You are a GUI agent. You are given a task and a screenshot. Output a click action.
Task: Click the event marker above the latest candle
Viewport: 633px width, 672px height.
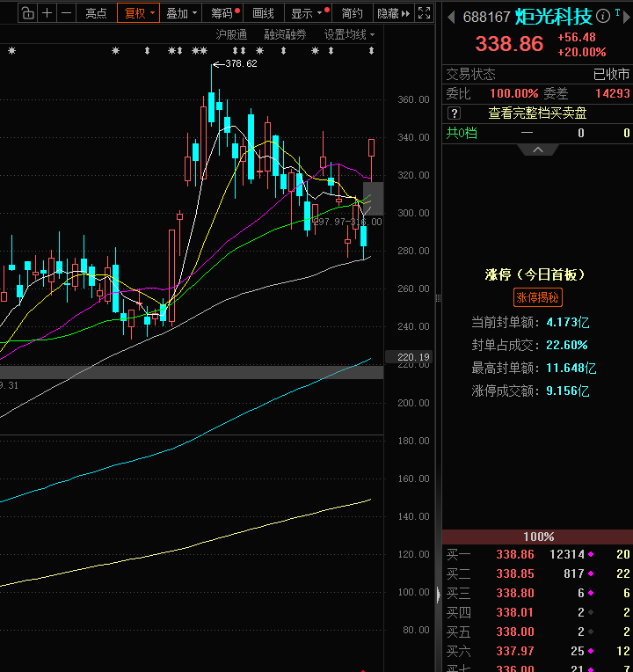371,50
